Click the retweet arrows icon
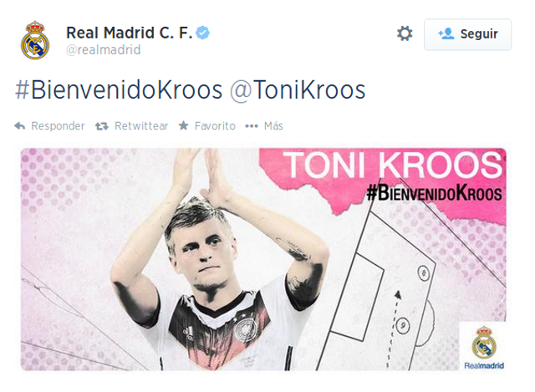 (x=102, y=126)
